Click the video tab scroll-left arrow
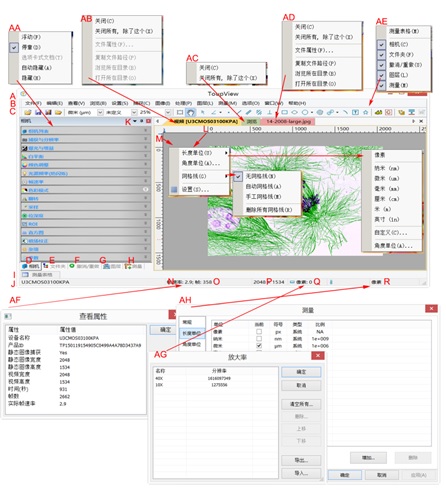 pos(158,121)
